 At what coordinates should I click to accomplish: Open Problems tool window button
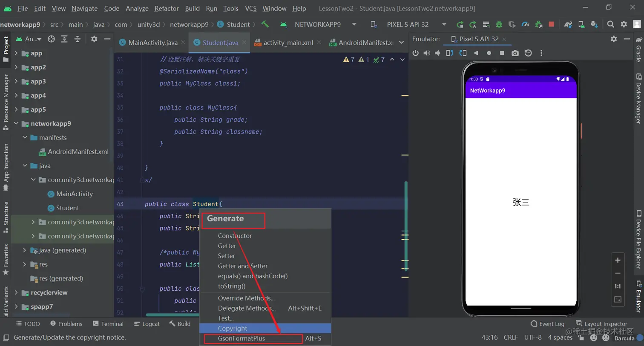click(x=66, y=324)
